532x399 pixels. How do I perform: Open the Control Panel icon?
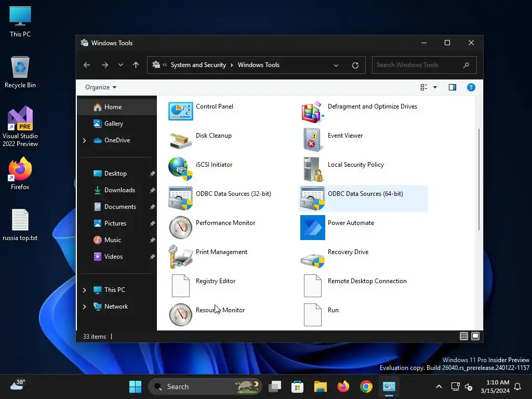tap(180, 111)
